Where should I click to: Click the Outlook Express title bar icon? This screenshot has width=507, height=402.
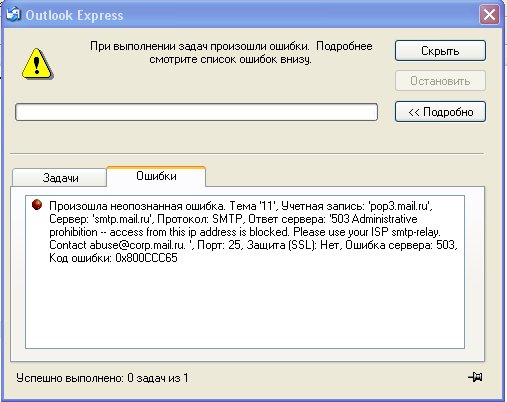click(x=13, y=14)
